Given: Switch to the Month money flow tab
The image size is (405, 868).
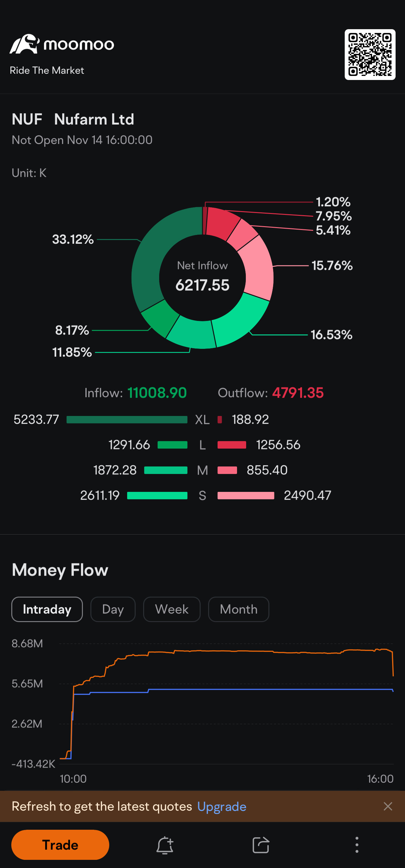Looking at the screenshot, I should coord(238,609).
